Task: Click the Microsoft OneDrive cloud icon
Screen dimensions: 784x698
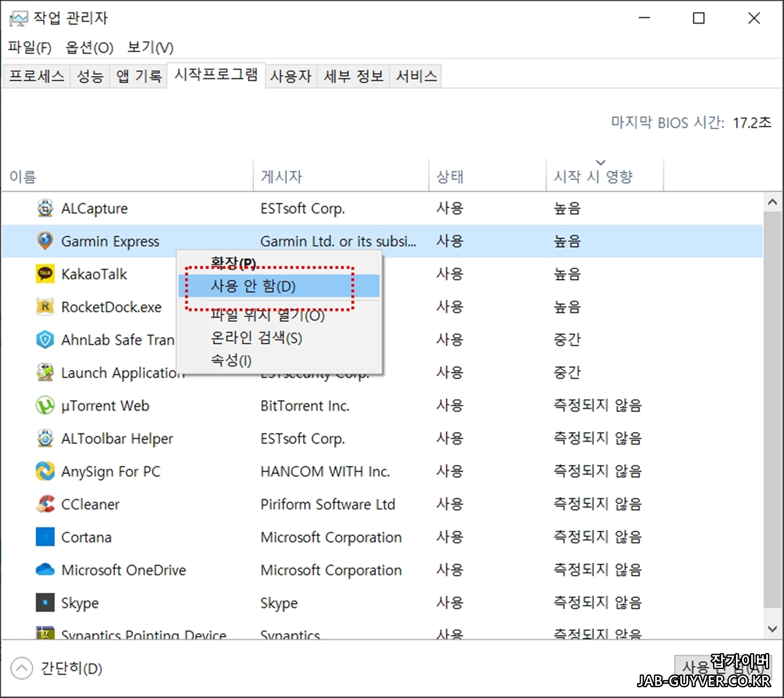Action: [x=45, y=570]
